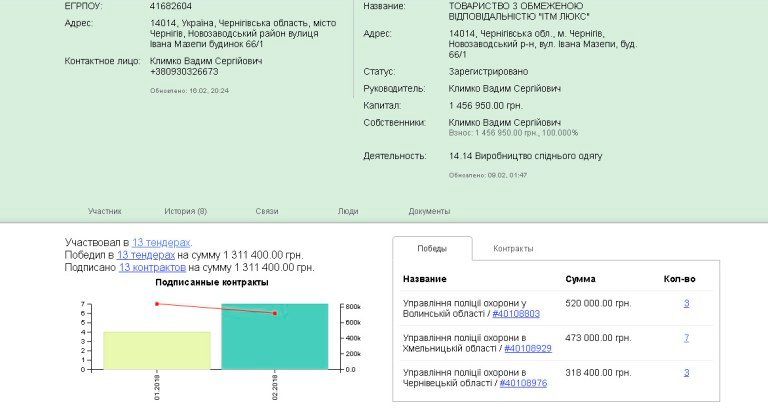Follow the 13 контрактов link
This screenshot has height=415, width=768.
click(x=152, y=268)
